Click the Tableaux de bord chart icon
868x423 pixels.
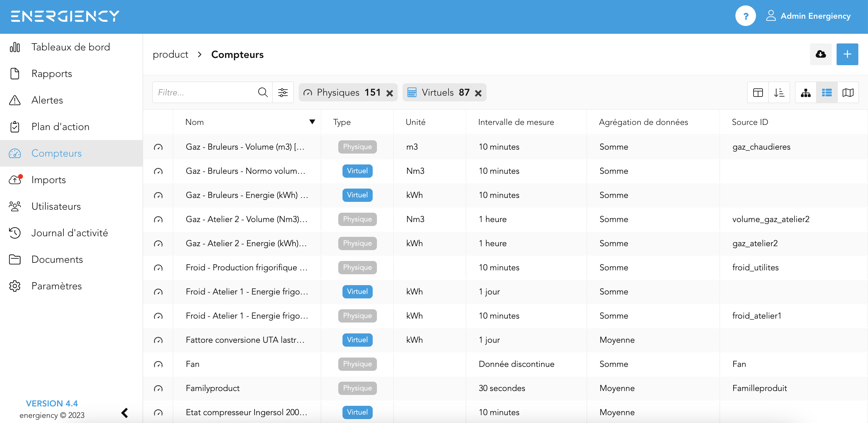pos(15,47)
